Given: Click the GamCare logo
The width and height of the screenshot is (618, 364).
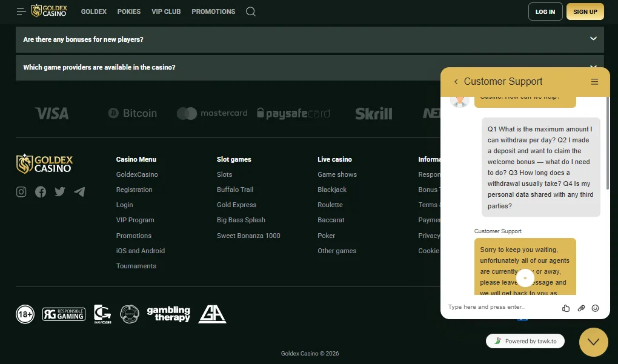Looking at the screenshot, I should coord(102,314).
